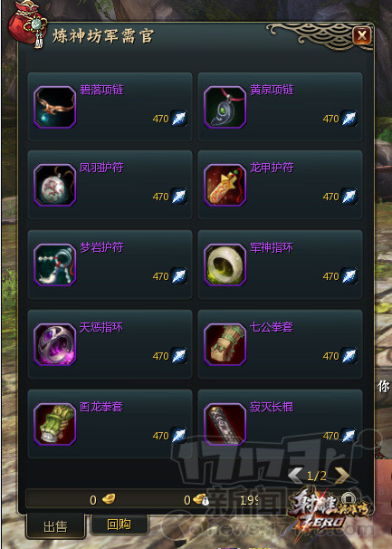Click the red pouch shop bag icon

(27, 24)
